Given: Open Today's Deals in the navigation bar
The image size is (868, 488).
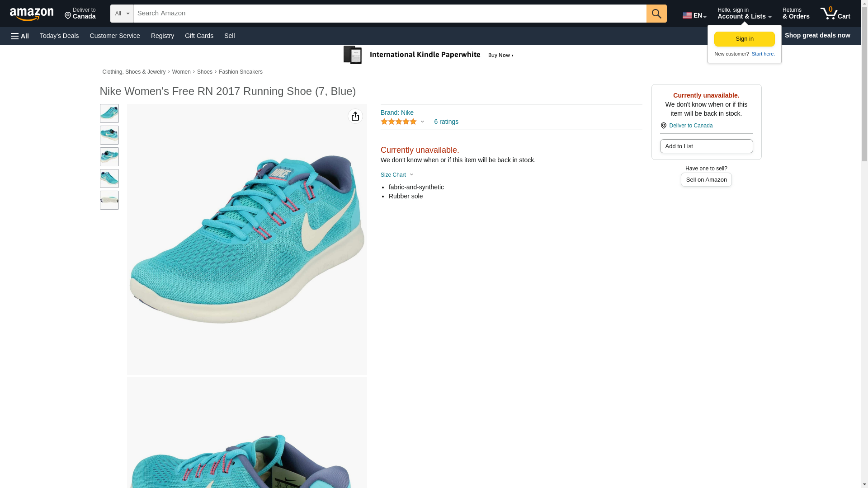Looking at the screenshot, I should point(59,36).
